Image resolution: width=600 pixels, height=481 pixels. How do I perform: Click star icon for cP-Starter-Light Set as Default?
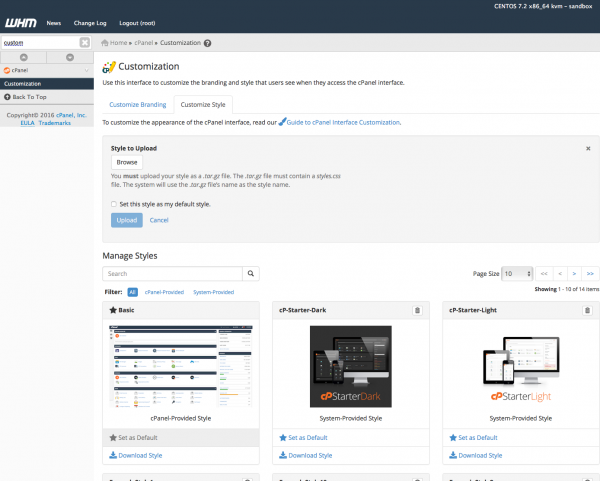[x=453, y=437]
